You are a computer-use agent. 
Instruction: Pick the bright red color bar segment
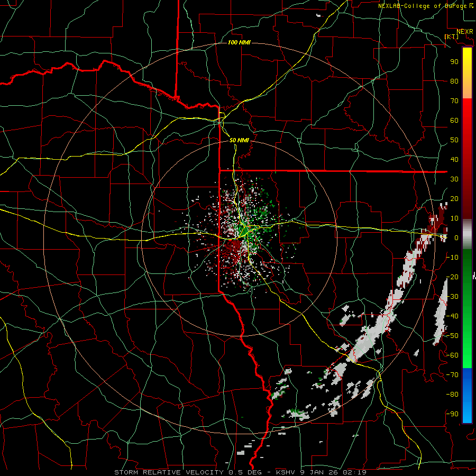(467, 112)
